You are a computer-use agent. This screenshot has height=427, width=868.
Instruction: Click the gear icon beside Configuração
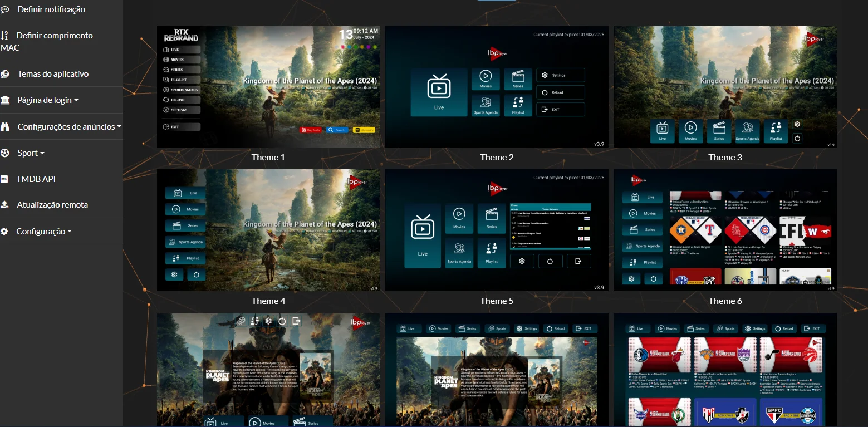pos(4,232)
